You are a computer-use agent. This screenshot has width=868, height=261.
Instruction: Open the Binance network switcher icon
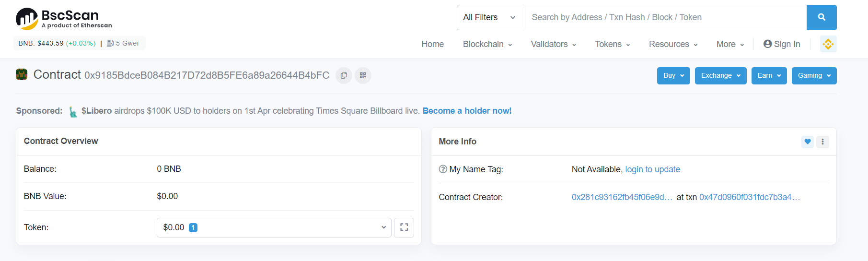click(828, 44)
